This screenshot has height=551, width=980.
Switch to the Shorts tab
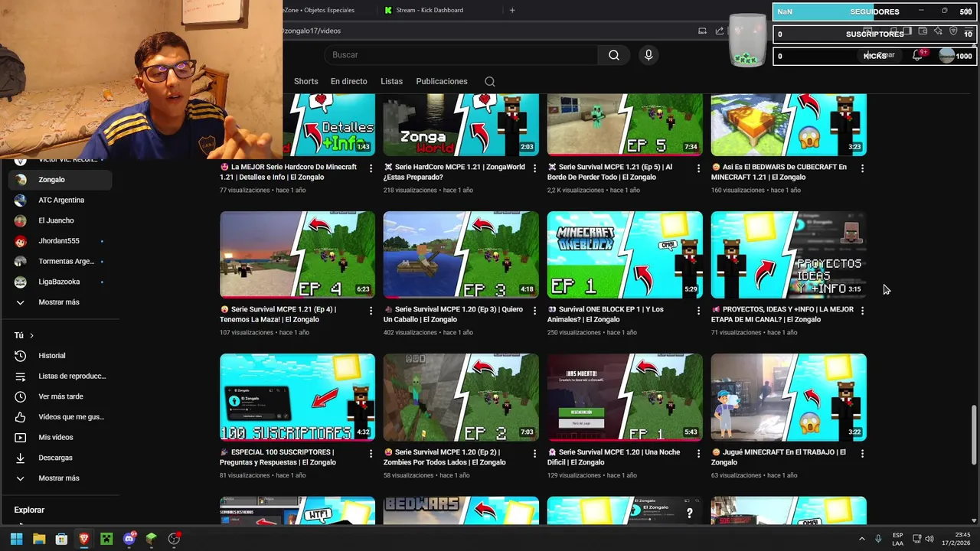coord(305,81)
